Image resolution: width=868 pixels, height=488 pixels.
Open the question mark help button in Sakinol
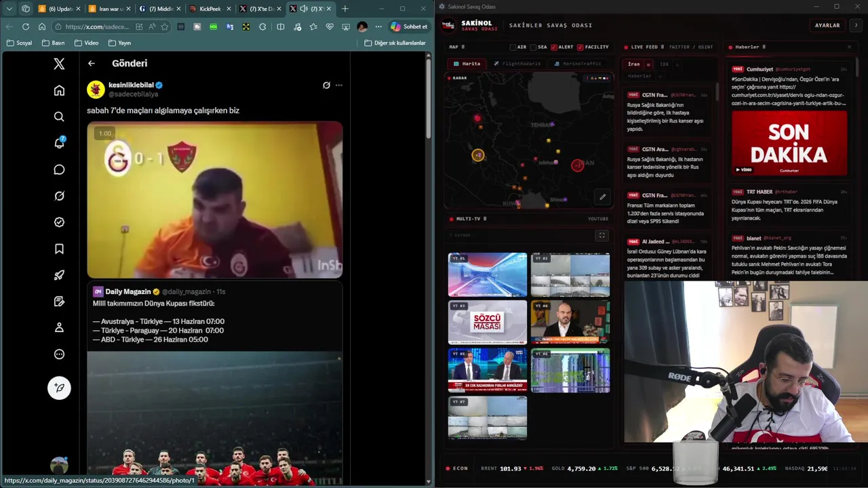856,25
